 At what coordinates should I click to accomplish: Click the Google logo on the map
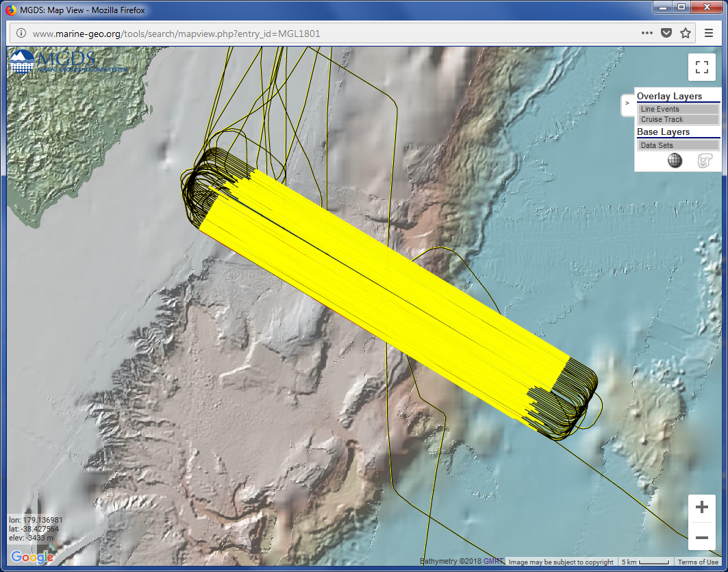tap(32, 557)
